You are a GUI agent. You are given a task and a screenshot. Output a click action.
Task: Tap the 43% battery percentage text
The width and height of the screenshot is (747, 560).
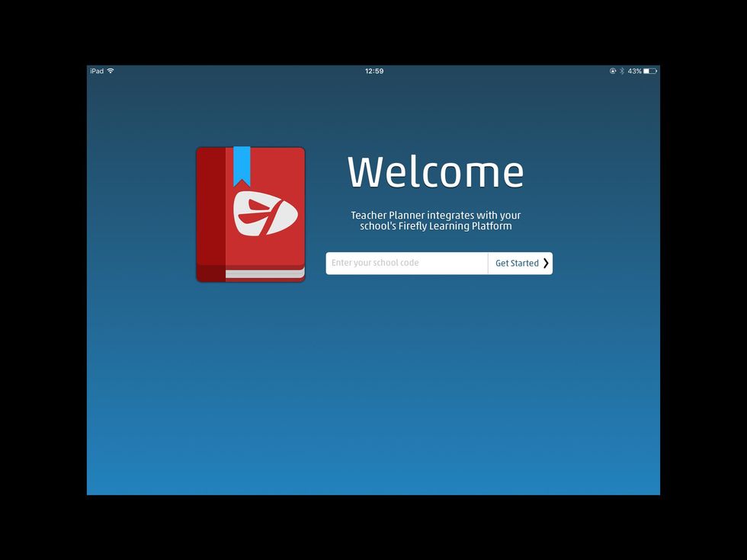pos(635,70)
